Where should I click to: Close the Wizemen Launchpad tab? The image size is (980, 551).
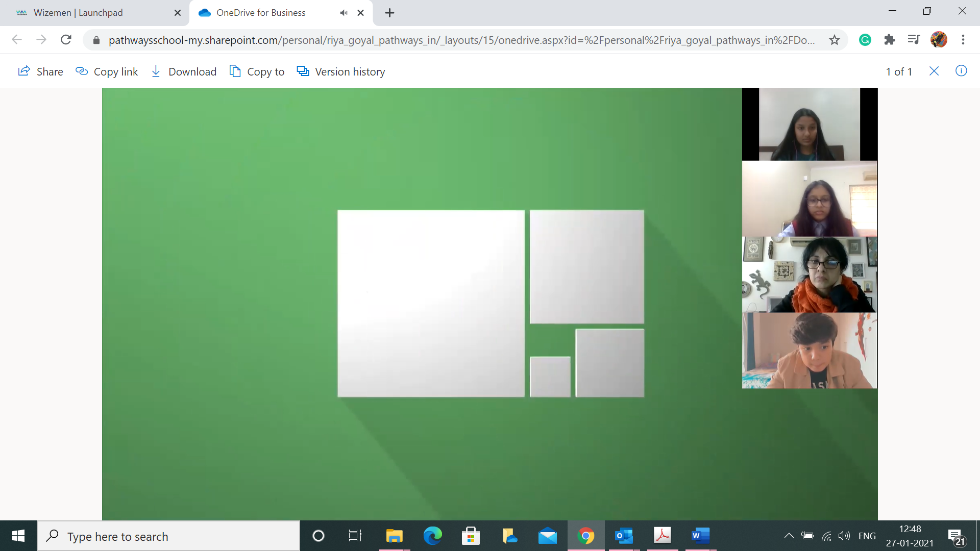pos(178,13)
